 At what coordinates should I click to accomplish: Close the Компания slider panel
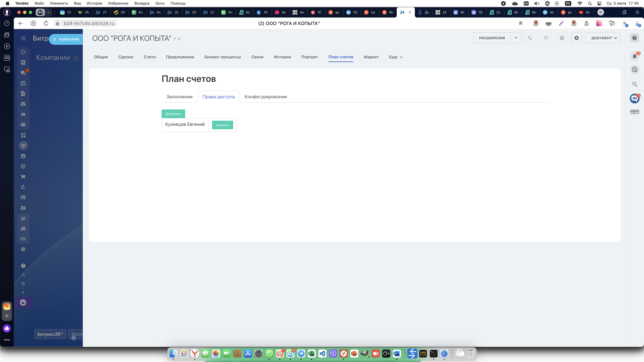click(x=54, y=39)
